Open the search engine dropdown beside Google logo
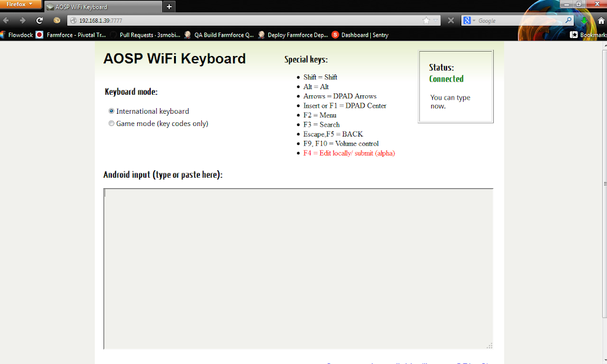 (474, 20)
